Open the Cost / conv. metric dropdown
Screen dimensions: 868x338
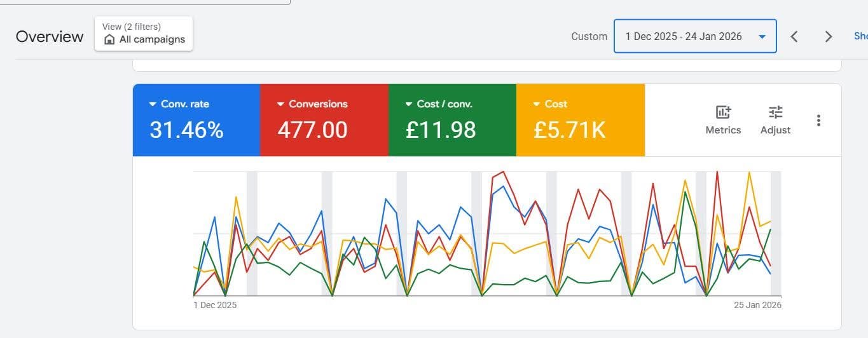[409, 104]
